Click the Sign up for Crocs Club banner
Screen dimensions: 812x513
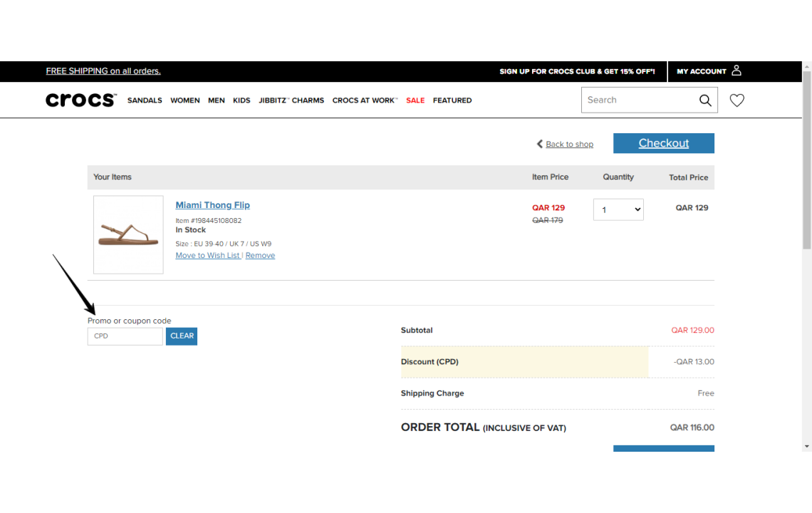coord(577,71)
